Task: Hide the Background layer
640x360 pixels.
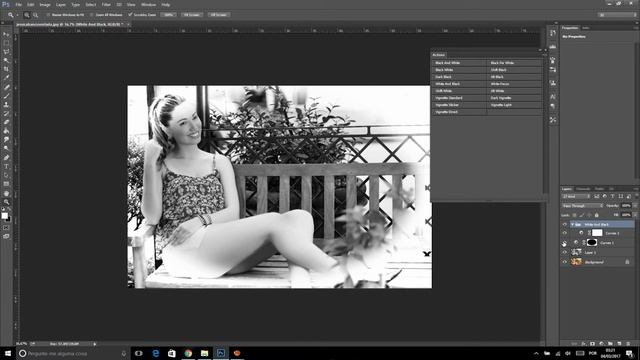Action: 565,262
